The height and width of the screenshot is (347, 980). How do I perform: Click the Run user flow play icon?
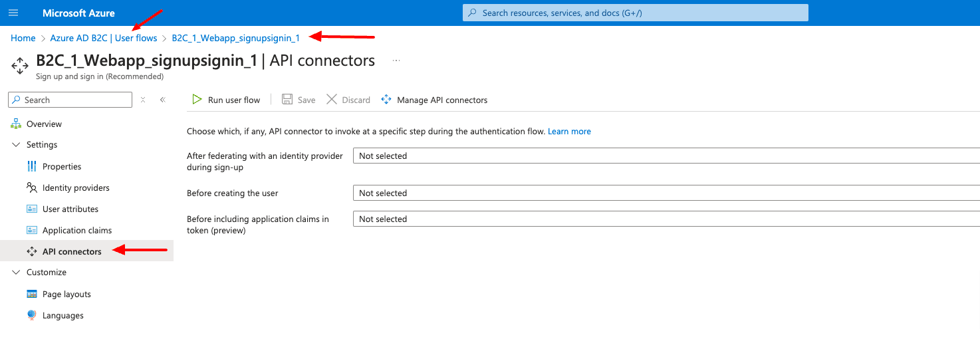(x=197, y=100)
